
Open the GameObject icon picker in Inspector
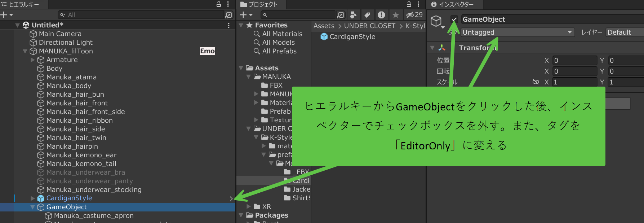point(437,22)
